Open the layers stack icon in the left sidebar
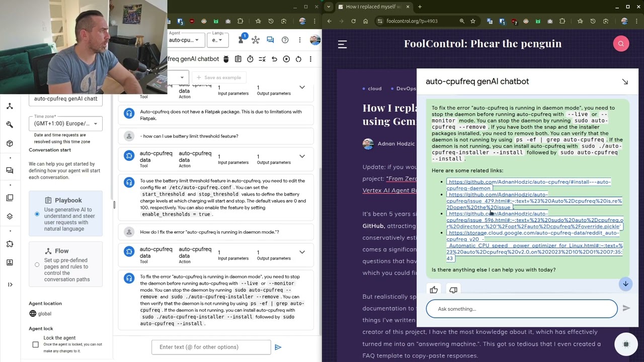Image resolution: width=644 pixels, height=362 pixels. 10,217
